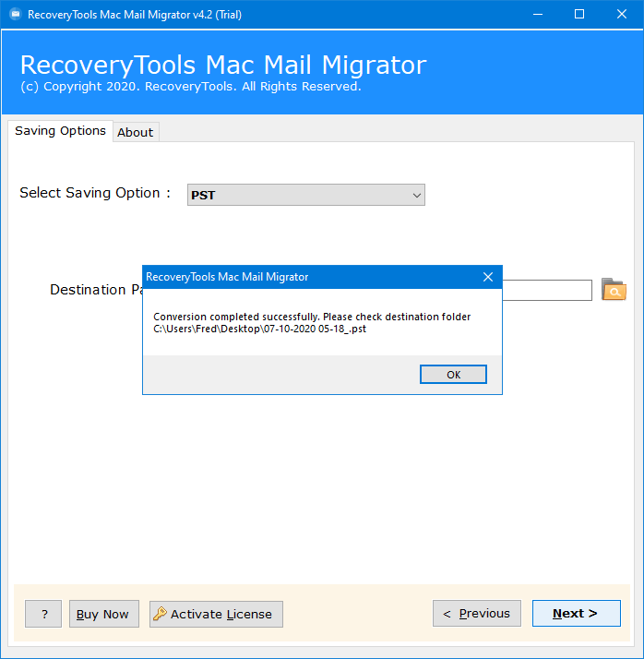Click the Buy Now button
Screen dimensions: 644x659
pyautogui.click(x=103, y=614)
